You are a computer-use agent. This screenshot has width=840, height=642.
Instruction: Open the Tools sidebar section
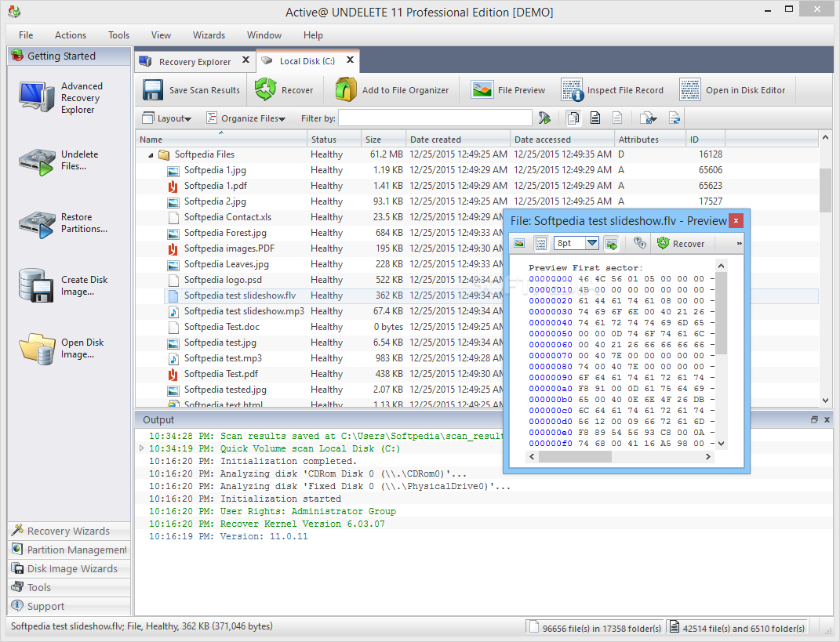point(69,587)
